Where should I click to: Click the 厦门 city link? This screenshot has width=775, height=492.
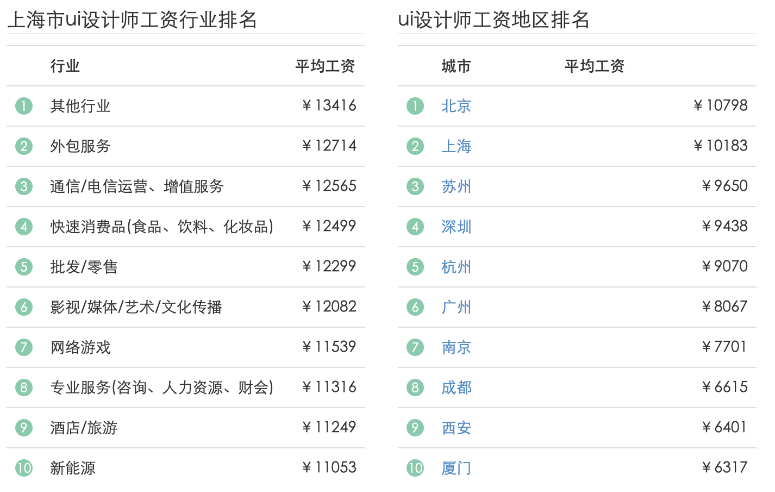(456, 468)
